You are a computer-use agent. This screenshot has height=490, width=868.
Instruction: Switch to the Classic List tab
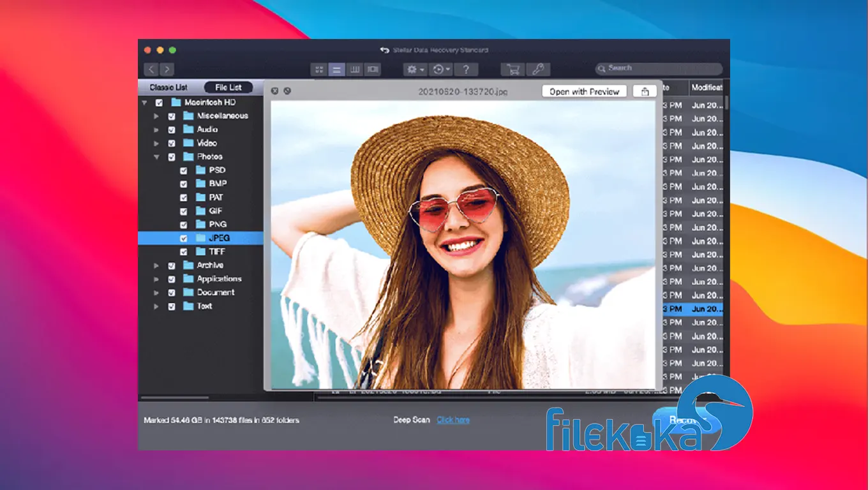tap(168, 87)
